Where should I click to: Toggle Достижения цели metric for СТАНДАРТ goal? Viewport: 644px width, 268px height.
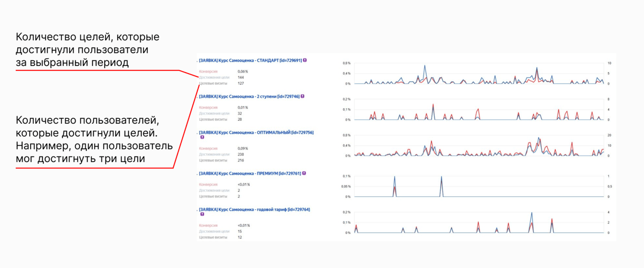[x=214, y=77]
